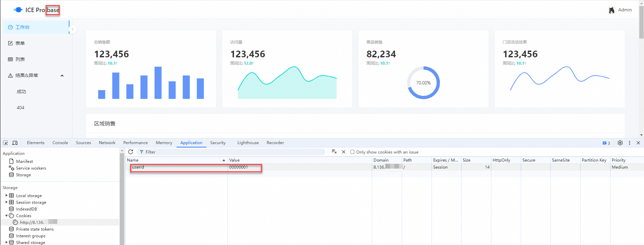Switch to the Security tab

coord(218,143)
